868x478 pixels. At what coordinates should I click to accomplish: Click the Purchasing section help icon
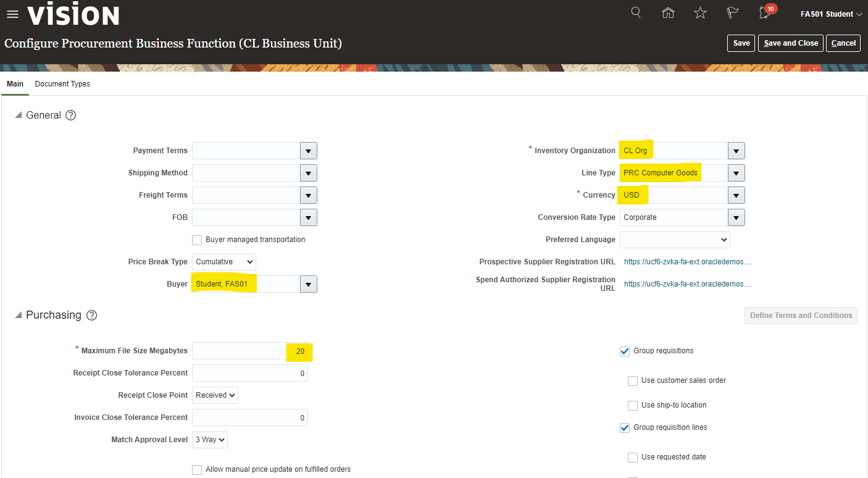point(91,316)
